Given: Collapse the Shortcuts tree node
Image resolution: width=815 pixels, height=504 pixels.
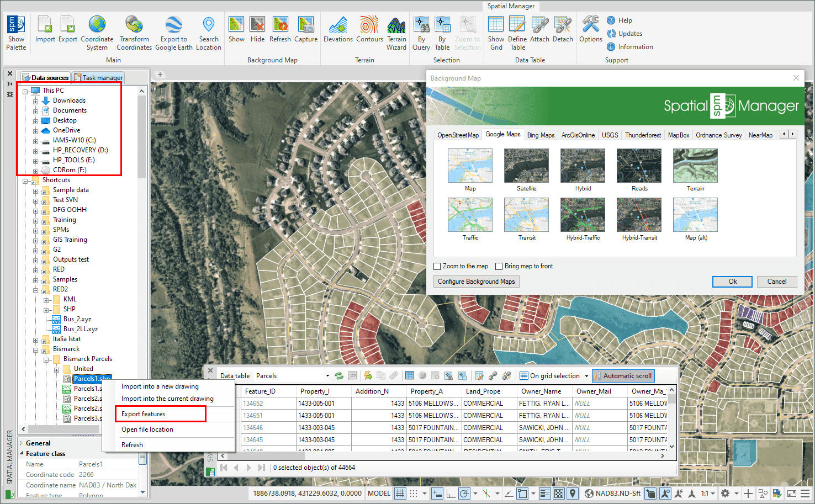Looking at the screenshot, I should (x=25, y=181).
